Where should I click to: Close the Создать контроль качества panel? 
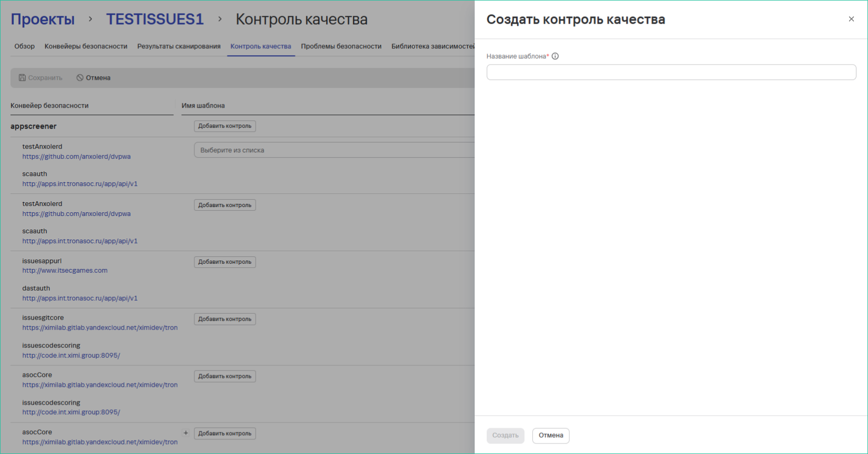click(x=851, y=19)
